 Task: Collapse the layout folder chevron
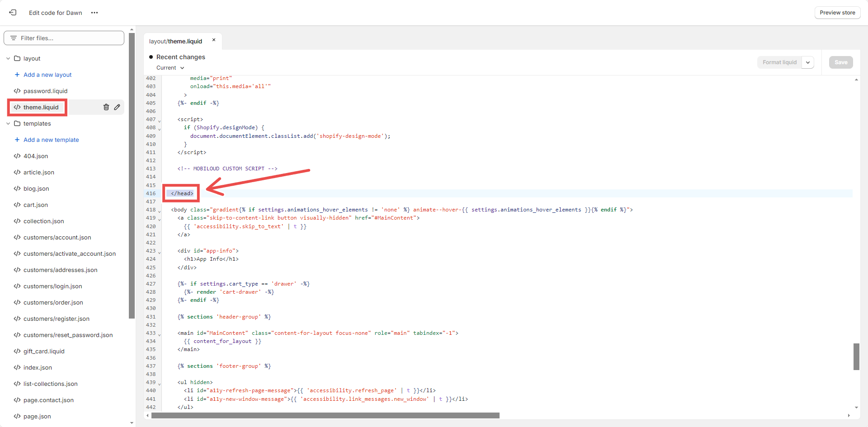pyautogui.click(x=8, y=58)
